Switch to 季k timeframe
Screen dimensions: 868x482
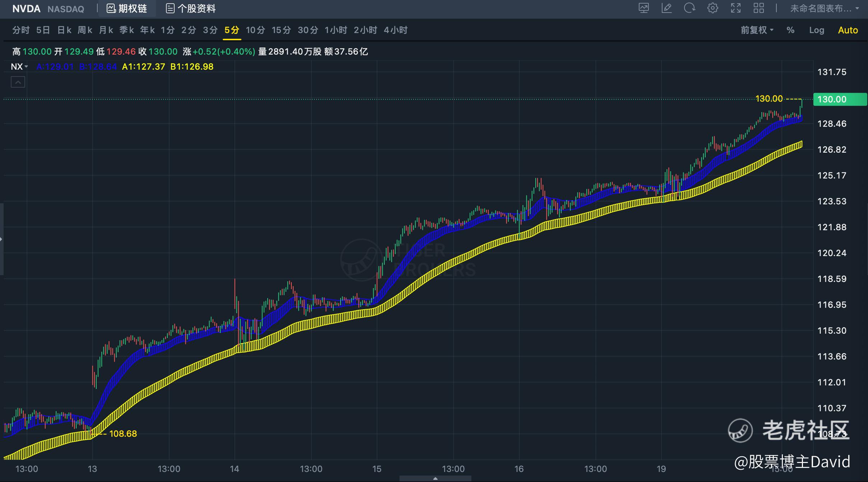(127, 30)
